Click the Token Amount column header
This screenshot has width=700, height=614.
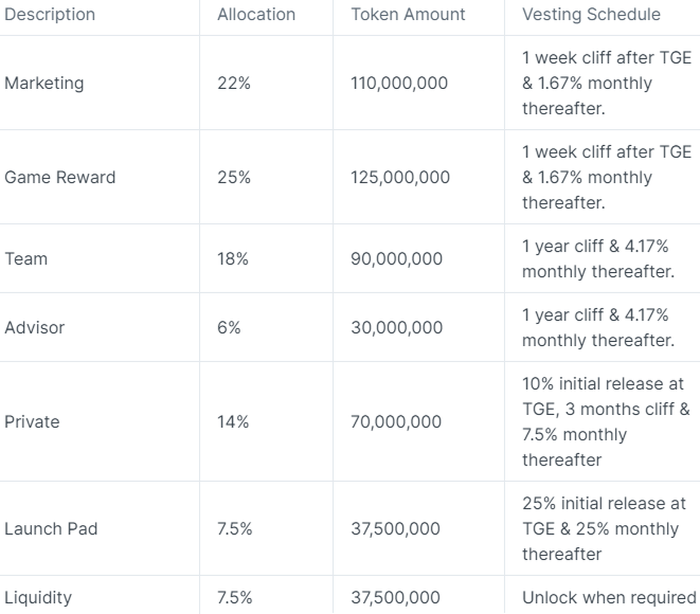pyautogui.click(x=408, y=15)
